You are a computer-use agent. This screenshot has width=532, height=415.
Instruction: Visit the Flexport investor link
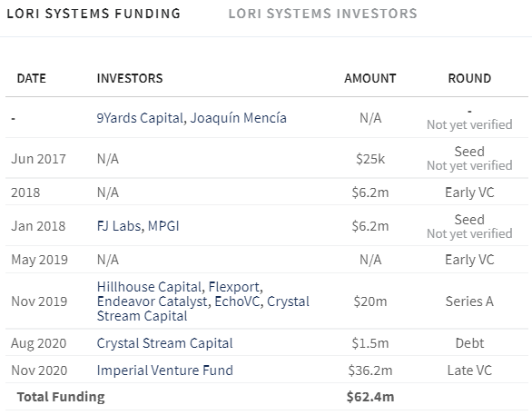[x=235, y=287]
